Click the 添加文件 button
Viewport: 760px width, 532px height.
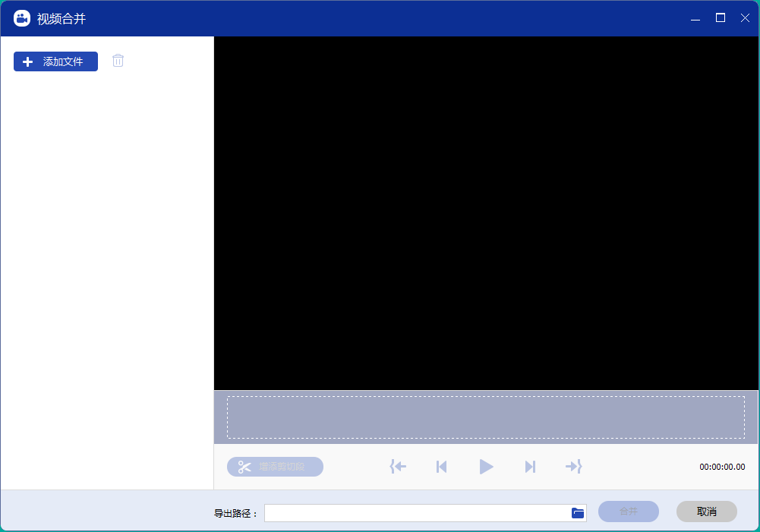point(55,61)
